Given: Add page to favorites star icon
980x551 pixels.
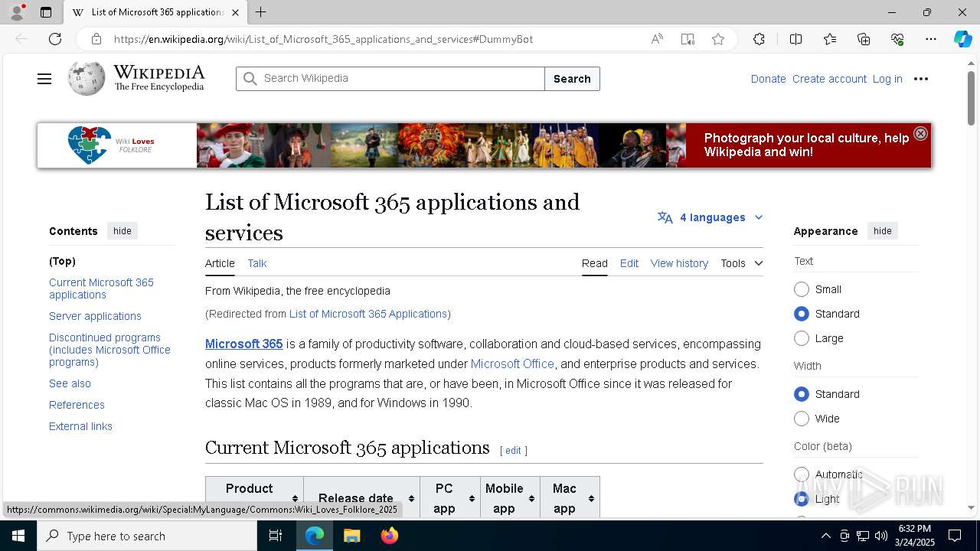Looking at the screenshot, I should tap(718, 39).
